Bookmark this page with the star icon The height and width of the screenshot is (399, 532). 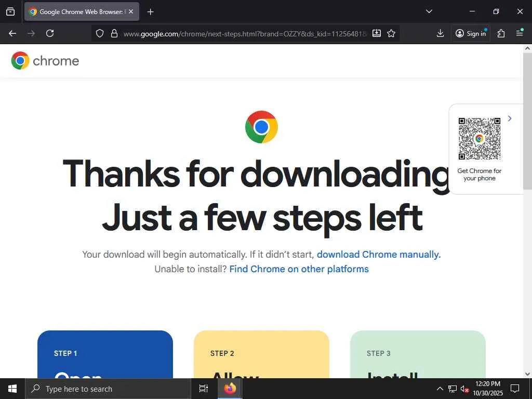click(391, 33)
